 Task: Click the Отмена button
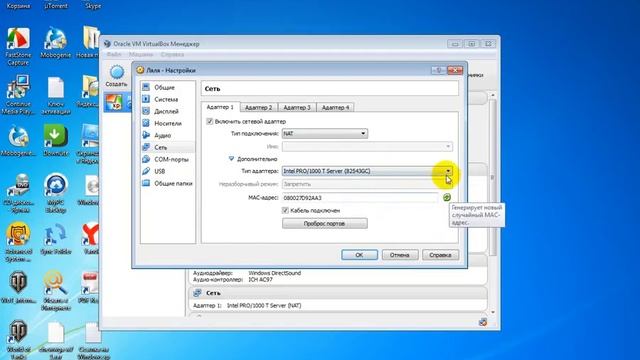(x=400, y=255)
